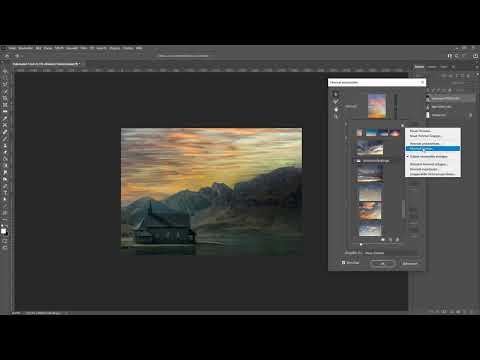Choose 'Ausgewählte Himmel exportieren' menu entry
480x360 pixels.
click(x=433, y=174)
